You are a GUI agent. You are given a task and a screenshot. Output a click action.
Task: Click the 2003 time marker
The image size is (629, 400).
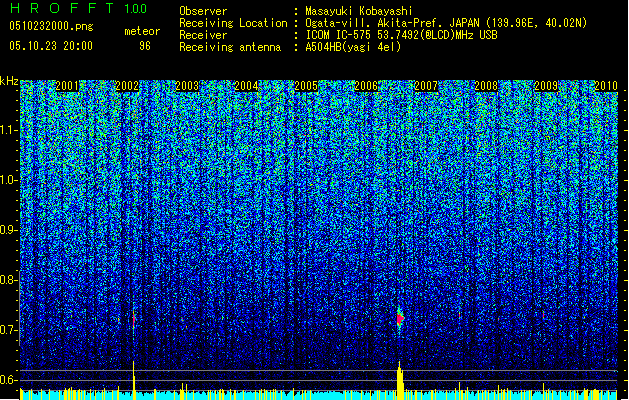tap(187, 86)
